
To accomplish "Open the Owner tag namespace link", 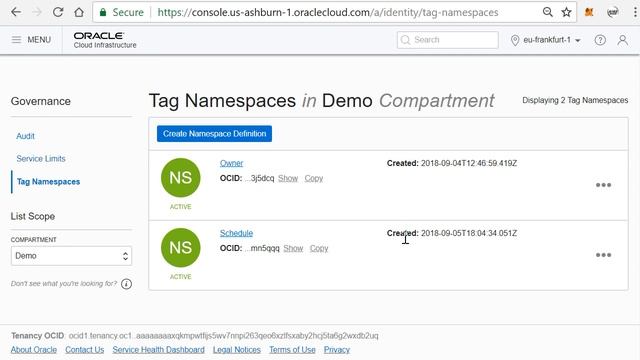I will tap(231, 163).
